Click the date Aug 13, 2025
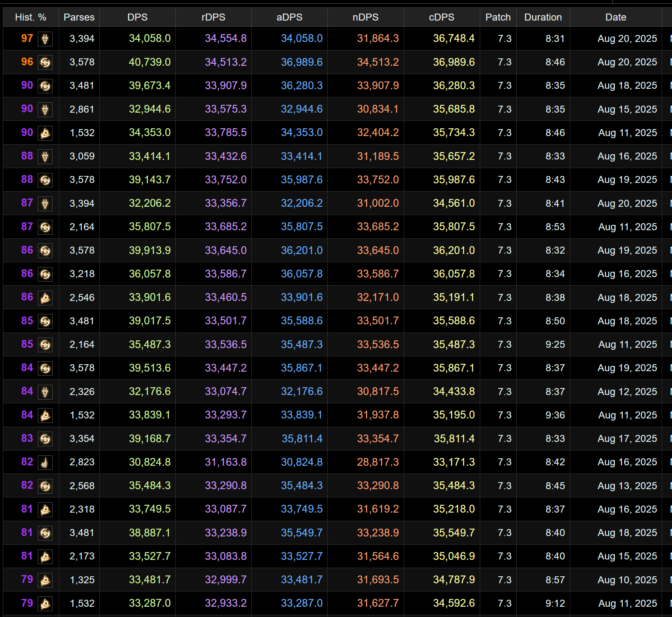This screenshot has width=672, height=617. click(x=627, y=486)
